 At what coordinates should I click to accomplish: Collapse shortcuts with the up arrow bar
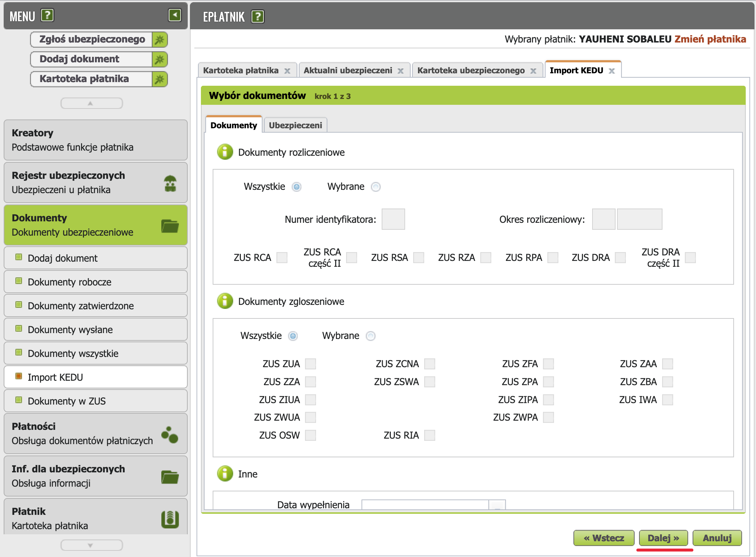(92, 103)
